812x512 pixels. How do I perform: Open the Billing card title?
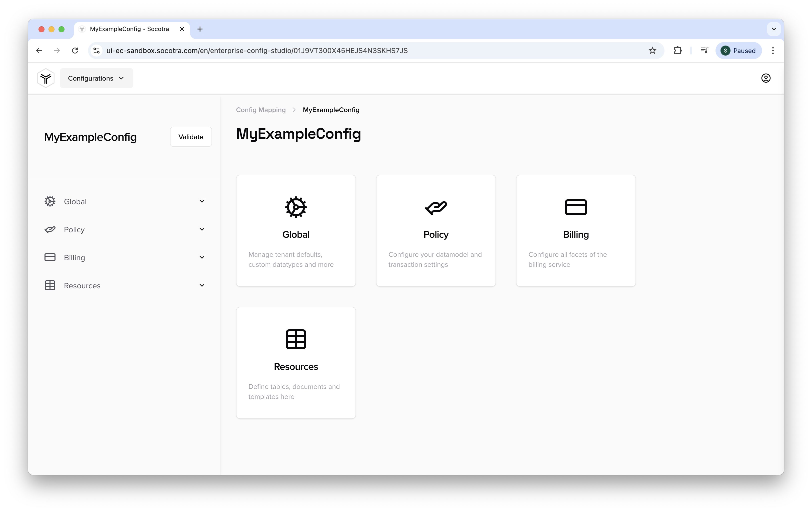click(x=575, y=234)
